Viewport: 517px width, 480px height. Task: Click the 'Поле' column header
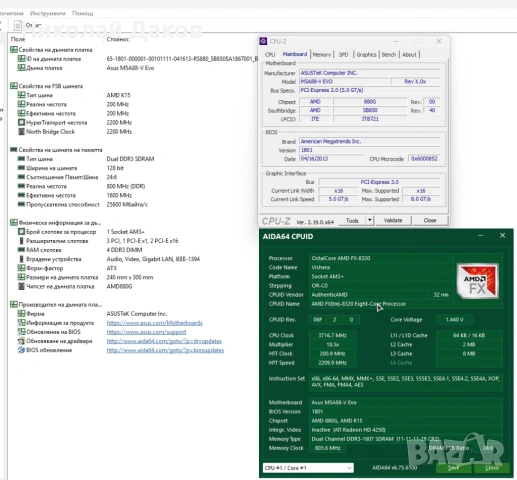(18, 39)
